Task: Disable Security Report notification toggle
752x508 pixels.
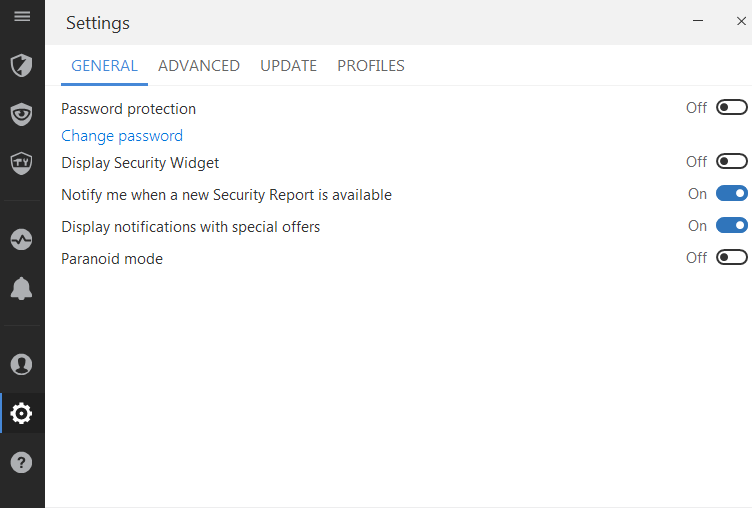Action: 731,194
